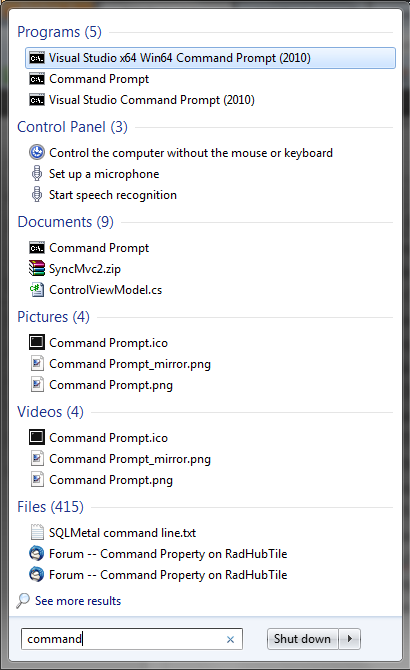
Task: Click the SQLMetal command line.txt notepad icon
Action: (x=37, y=532)
